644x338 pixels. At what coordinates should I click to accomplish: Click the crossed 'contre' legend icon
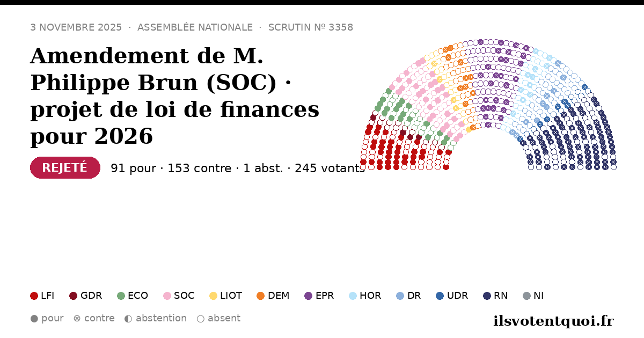pos(77,319)
